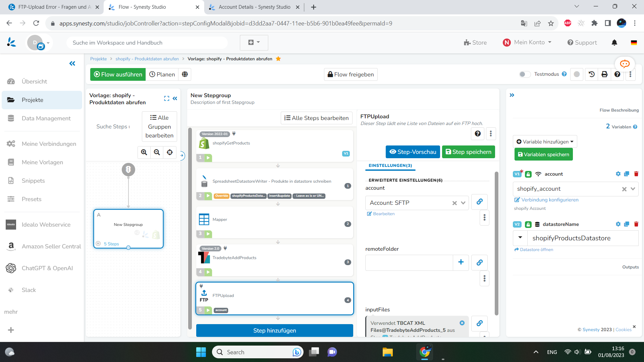Focus the remoteFolder input field
Image resolution: width=644 pixels, height=362 pixels.
(409, 262)
